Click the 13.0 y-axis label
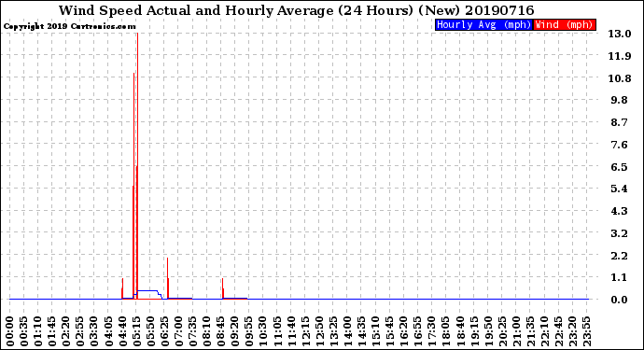Viewport: 644px width, 350px height. tap(620, 34)
